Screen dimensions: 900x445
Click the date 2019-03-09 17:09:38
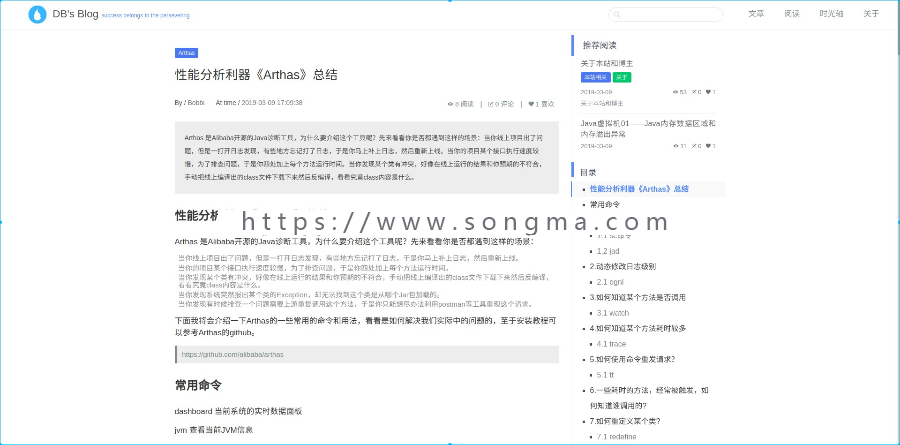point(272,103)
